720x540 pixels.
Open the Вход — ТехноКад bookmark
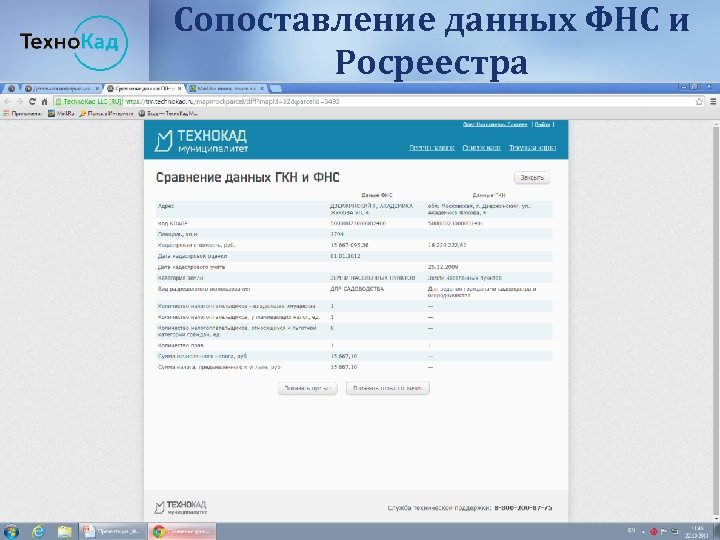pyautogui.click(x=169, y=113)
